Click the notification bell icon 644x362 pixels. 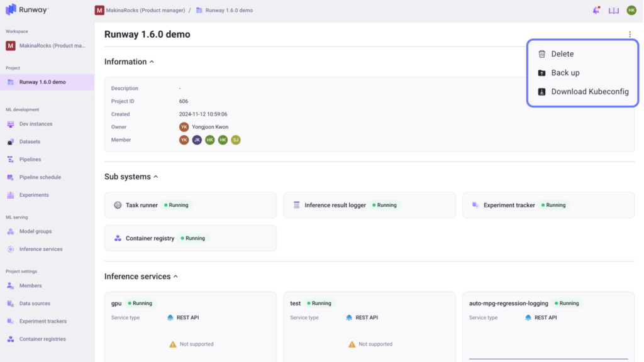coord(596,10)
